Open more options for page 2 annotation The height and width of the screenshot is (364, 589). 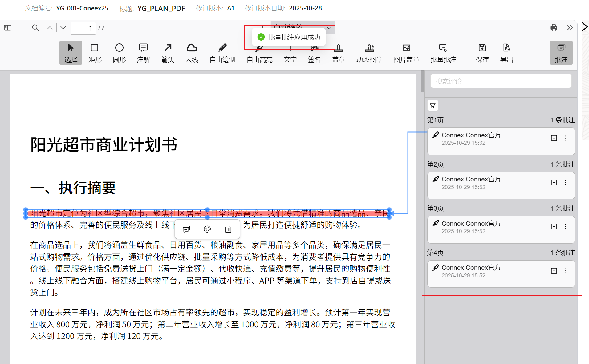pos(565,183)
